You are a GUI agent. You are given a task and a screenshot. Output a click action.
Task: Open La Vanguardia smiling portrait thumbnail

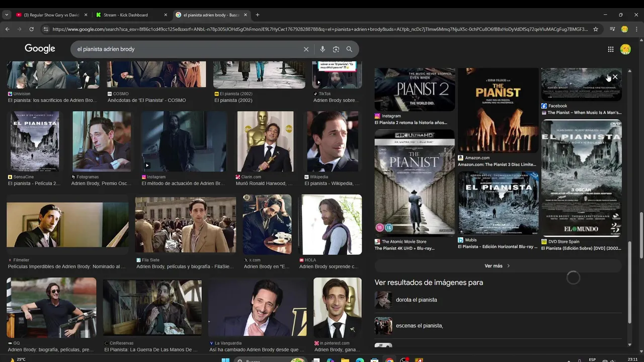click(258, 308)
